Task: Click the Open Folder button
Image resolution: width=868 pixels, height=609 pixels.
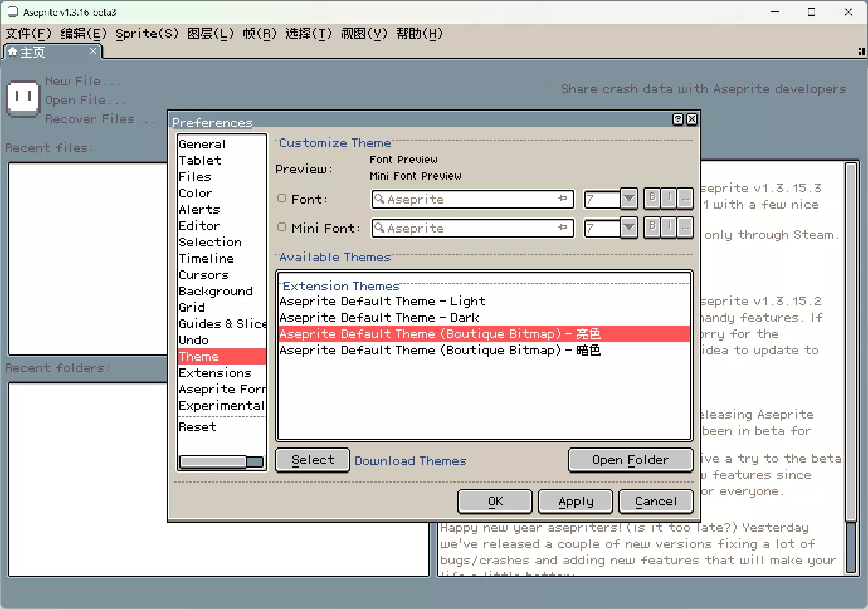Action: [630, 459]
